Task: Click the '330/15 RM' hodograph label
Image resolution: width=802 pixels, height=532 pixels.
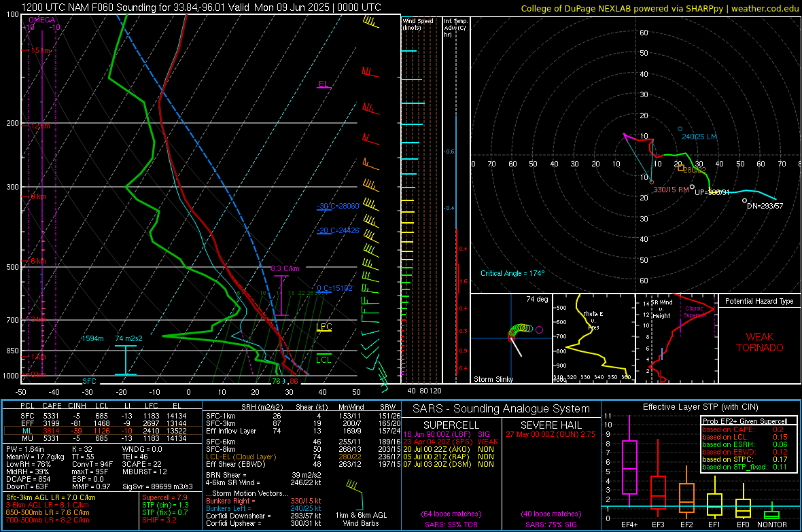Action: (x=671, y=190)
